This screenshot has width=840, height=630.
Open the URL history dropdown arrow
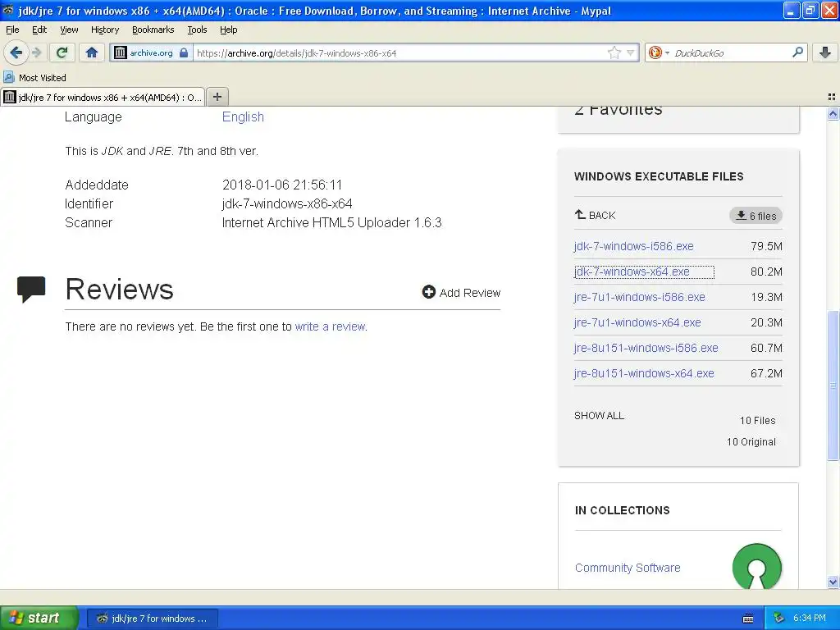[x=631, y=52]
